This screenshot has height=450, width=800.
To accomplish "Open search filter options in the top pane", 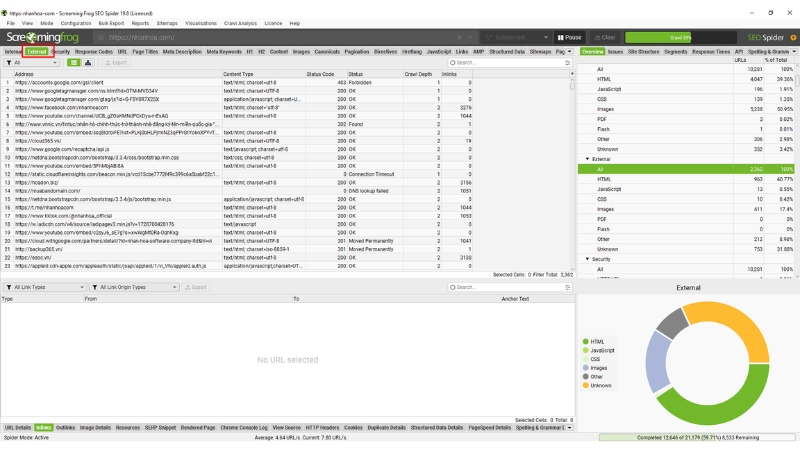I will pos(567,62).
